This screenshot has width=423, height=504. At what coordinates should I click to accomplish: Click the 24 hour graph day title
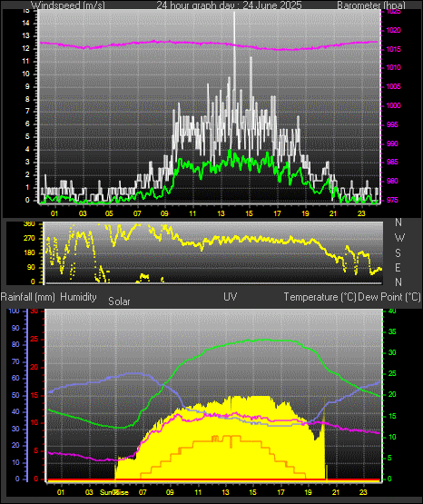(x=229, y=5)
